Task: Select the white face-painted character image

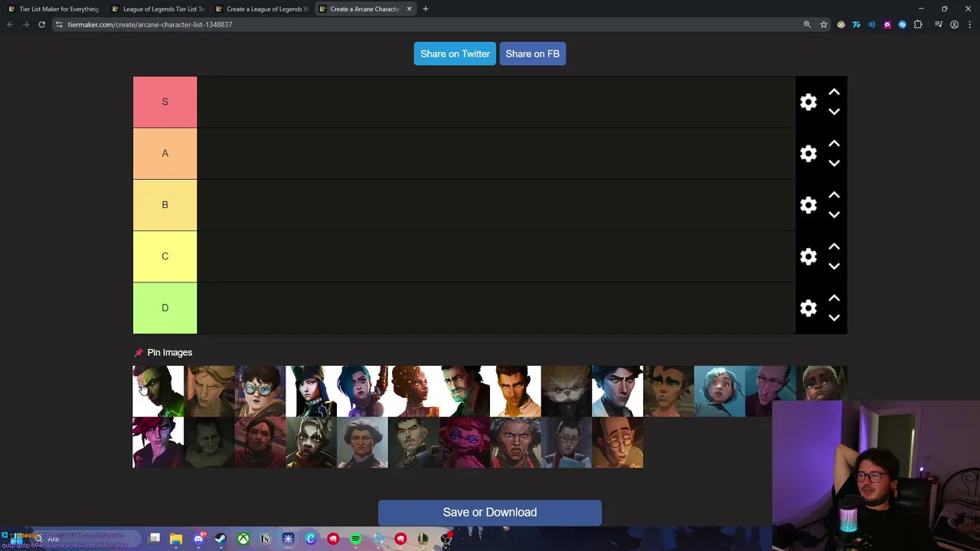Action: (x=311, y=442)
